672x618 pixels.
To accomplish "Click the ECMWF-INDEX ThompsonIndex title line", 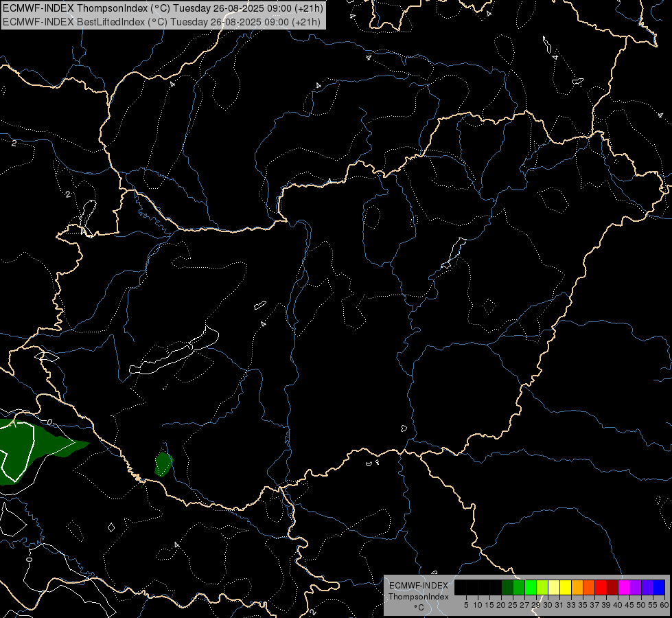I will (x=163, y=8).
